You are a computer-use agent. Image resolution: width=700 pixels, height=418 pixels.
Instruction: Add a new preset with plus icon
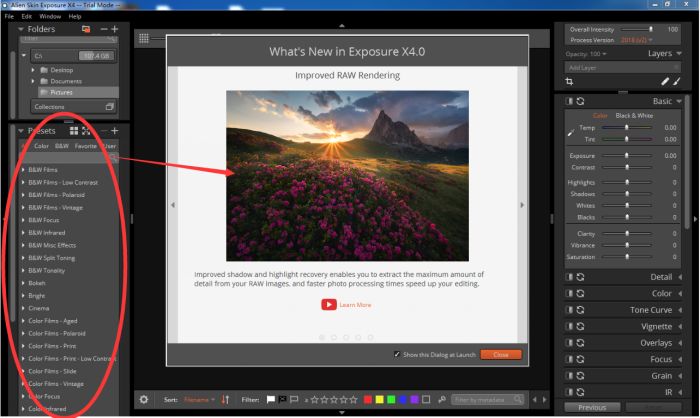(115, 131)
